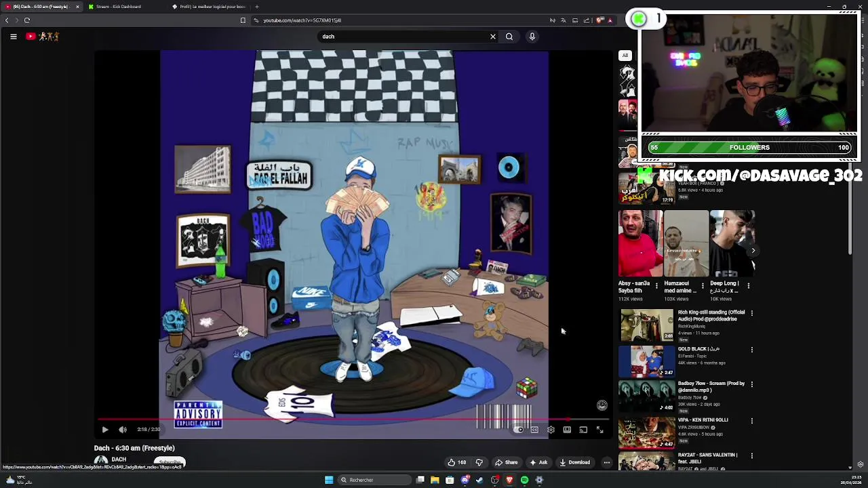Open Spotify from the taskbar
This screenshot has width=868, height=488.
click(524, 480)
